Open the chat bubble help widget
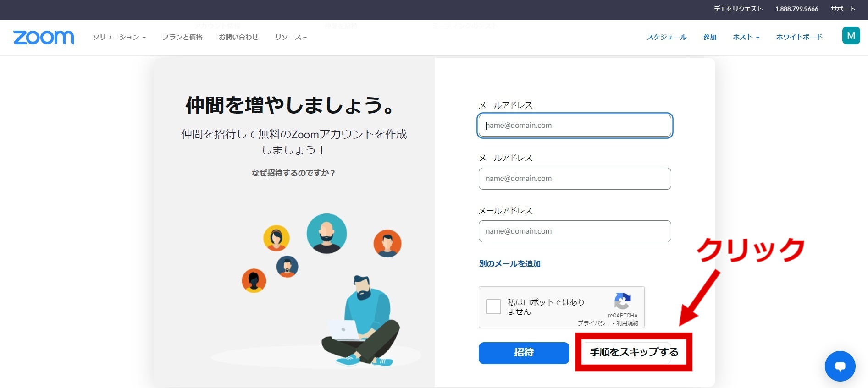This screenshot has width=868, height=388. [840, 366]
